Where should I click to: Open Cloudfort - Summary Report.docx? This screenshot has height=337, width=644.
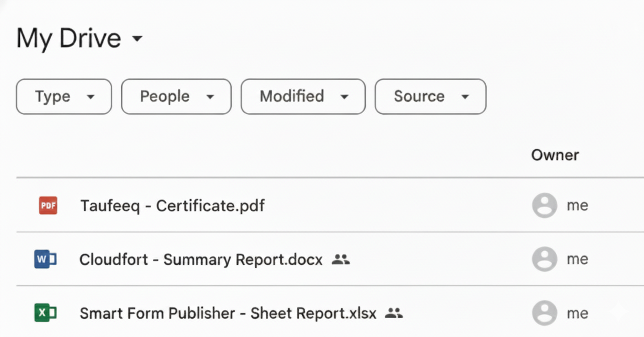pyautogui.click(x=200, y=259)
